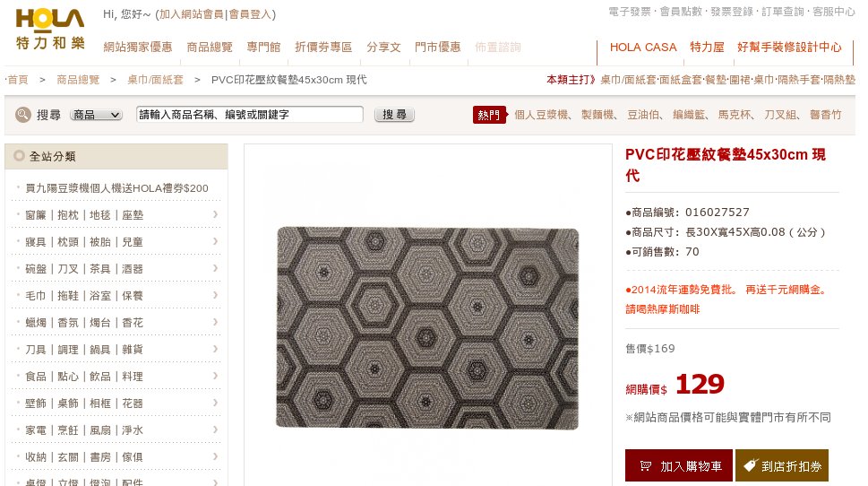Click the red 熱門 tag
Viewport: 868px width, 486px height.
tap(489, 115)
